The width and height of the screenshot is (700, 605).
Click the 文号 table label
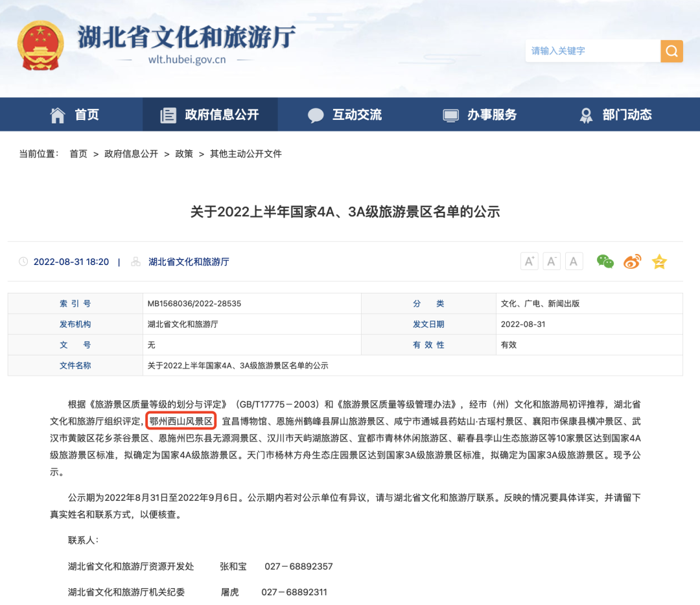click(75, 345)
